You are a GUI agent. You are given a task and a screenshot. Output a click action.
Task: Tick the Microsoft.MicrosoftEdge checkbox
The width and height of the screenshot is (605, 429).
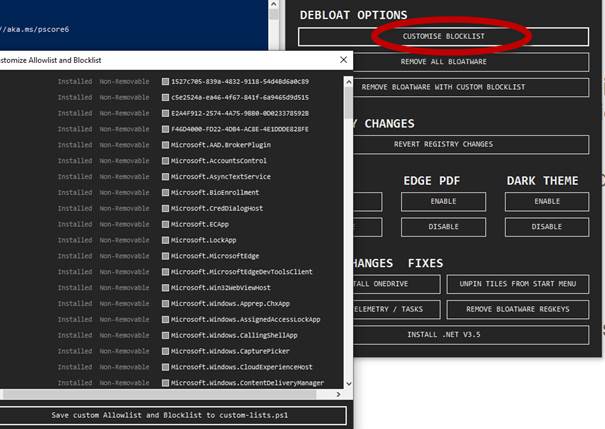pos(166,256)
